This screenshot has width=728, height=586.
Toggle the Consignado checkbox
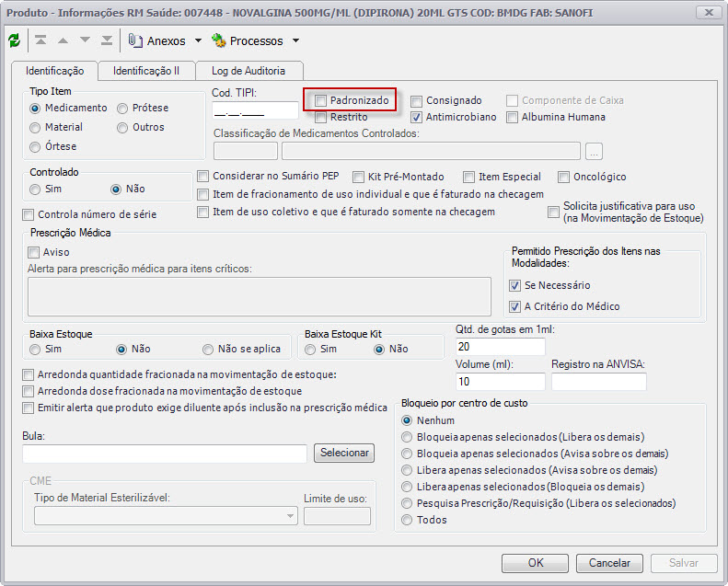[417, 100]
